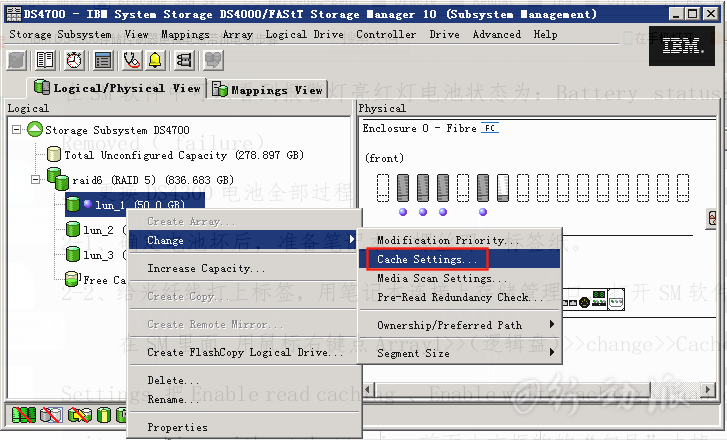Select raid6 (RAID 5) (836.683 GB) text

pyautogui.click(x=153, y=179)
